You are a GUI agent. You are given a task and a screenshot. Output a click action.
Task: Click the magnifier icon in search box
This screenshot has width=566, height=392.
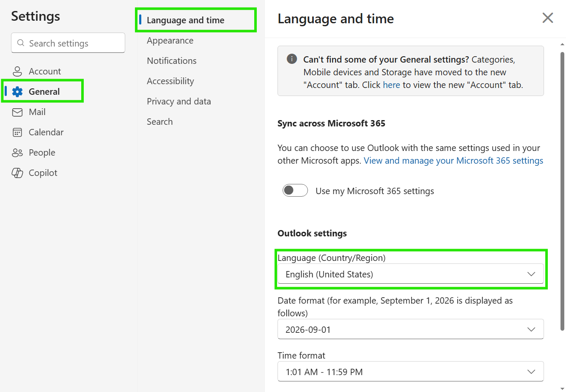coord(21,43)
